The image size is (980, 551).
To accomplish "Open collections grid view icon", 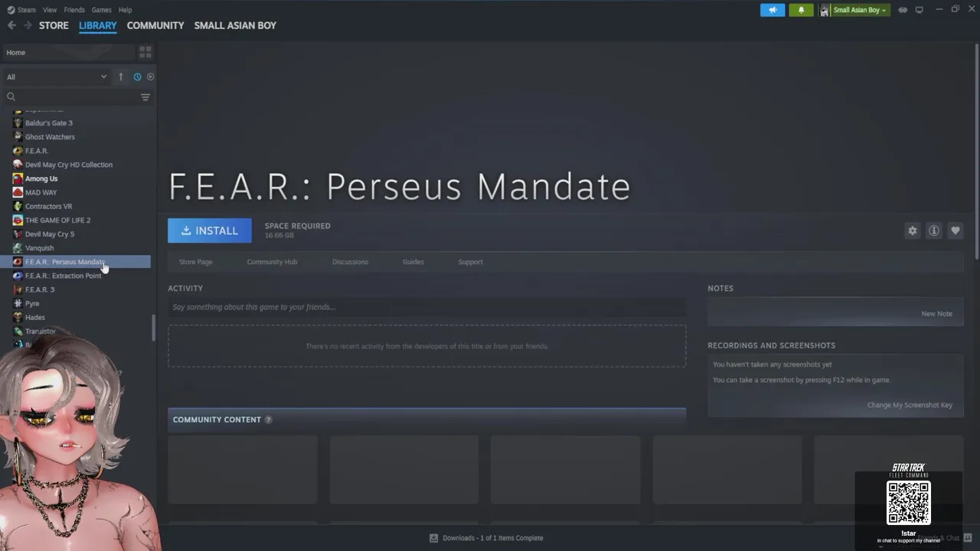I will pos(145,52).
